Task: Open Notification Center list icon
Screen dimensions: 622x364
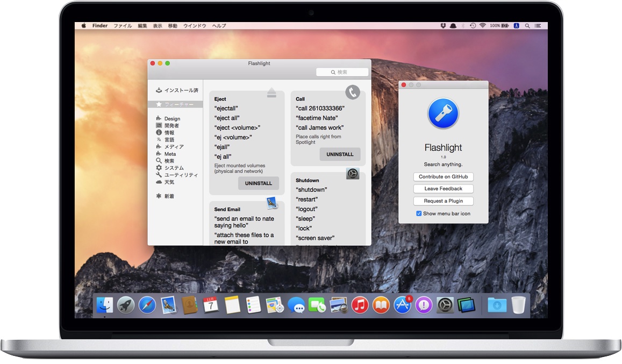Action: (x=538, y=26)
